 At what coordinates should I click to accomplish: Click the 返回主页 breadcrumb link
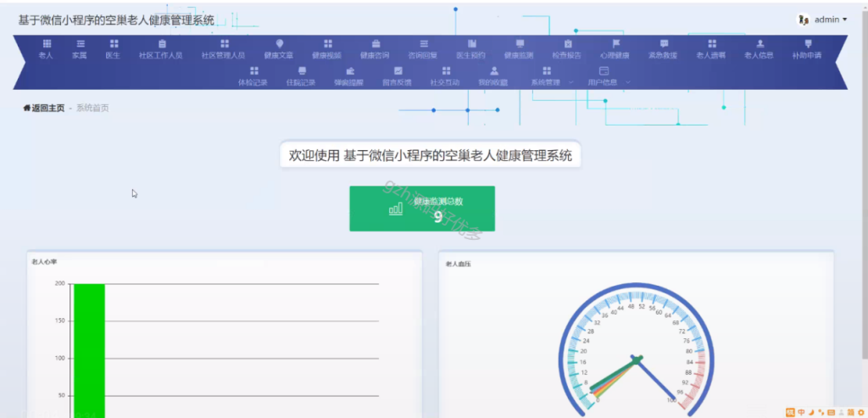click(44, 108)
